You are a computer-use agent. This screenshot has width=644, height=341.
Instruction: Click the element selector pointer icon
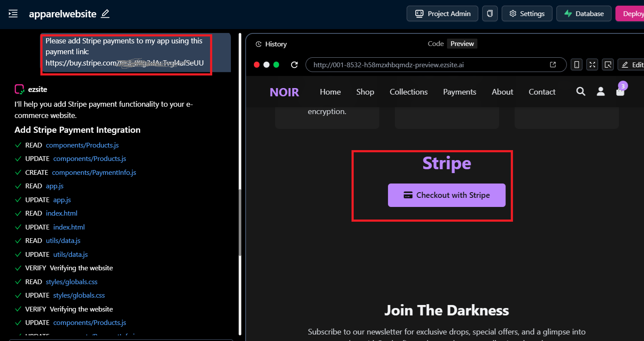pos(608,65)
